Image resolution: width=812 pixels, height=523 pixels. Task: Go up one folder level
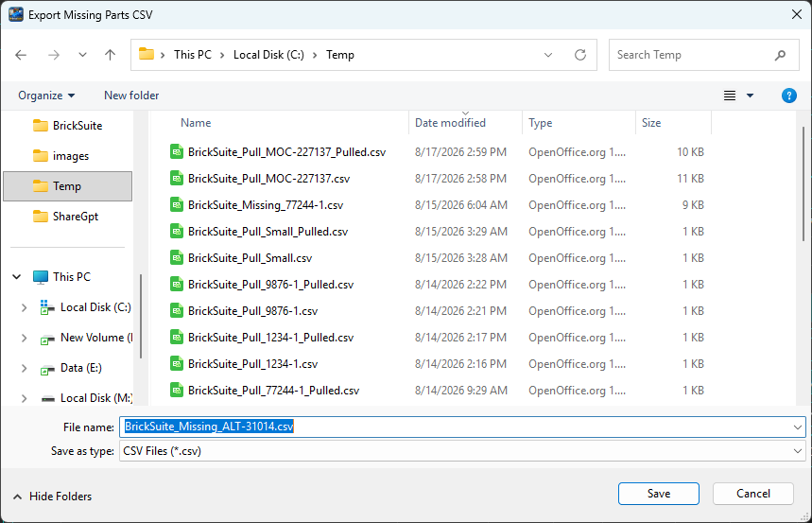point(110,55)
